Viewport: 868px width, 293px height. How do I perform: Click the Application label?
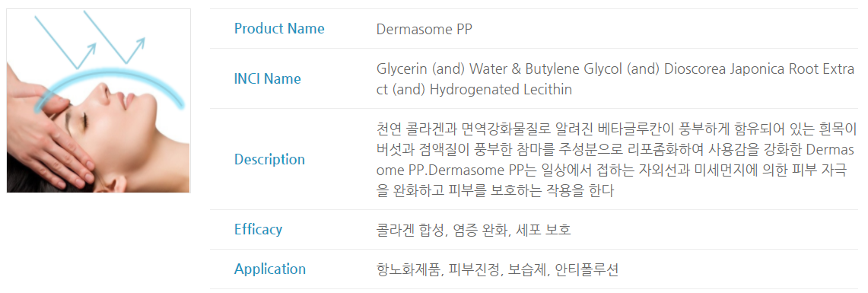pos(269,269)
